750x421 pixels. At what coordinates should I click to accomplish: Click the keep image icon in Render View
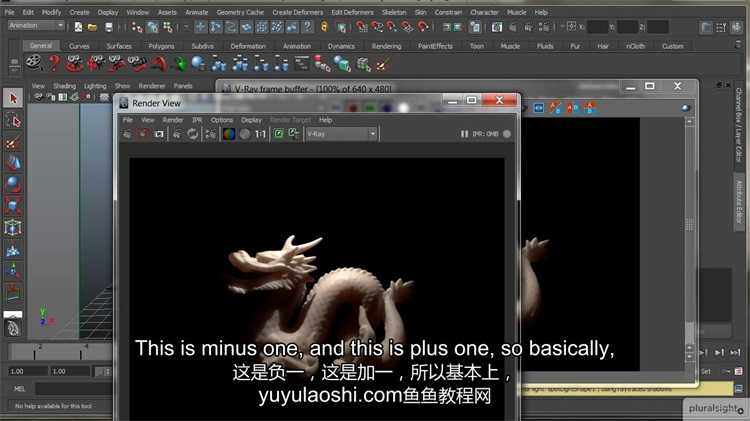[x=279, y=134]
